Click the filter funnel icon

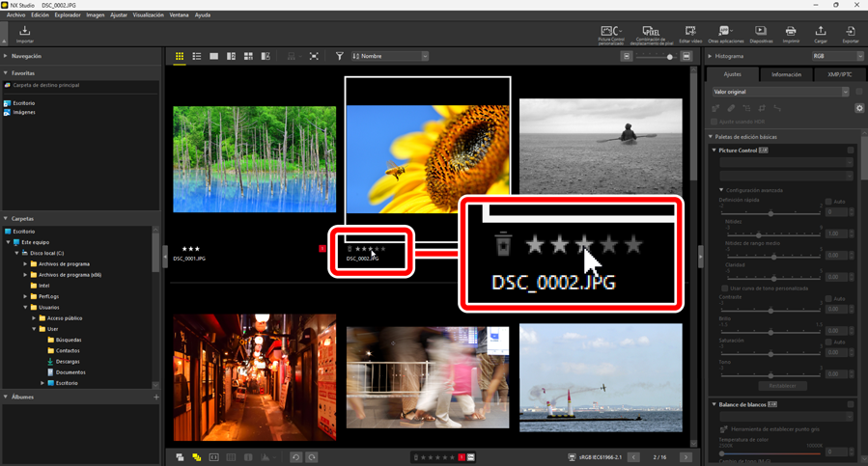(339, 57)
